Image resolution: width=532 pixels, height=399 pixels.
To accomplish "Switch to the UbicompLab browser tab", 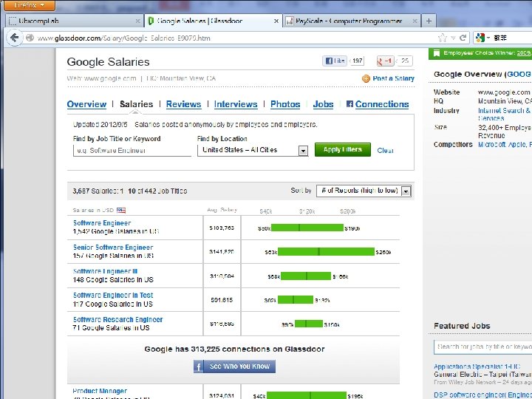I will coord(74,21).
